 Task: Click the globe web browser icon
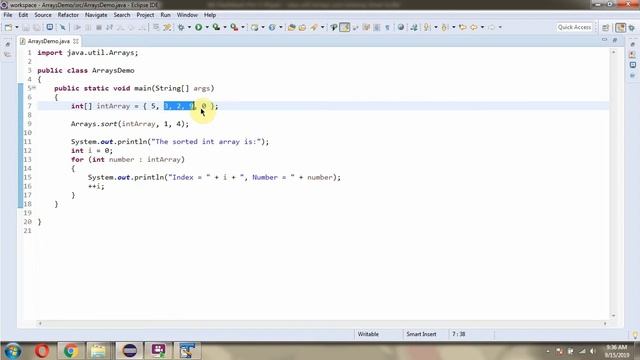point(401,27)
